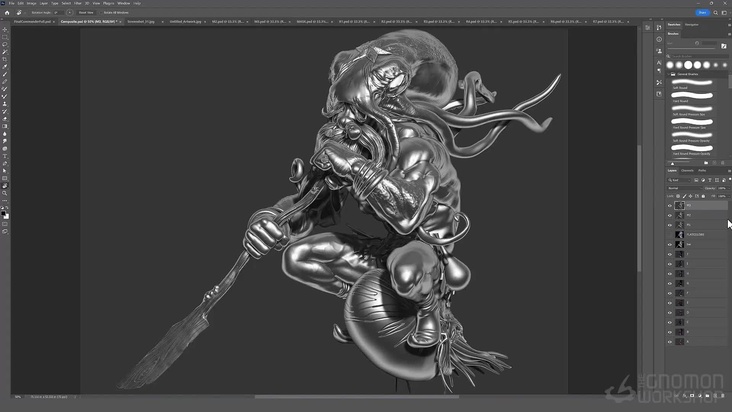Image resolution: width=732 pixels, height=412 pixels.
Task: Open the Normal blend mode dropdown
Action: [684, 188]
